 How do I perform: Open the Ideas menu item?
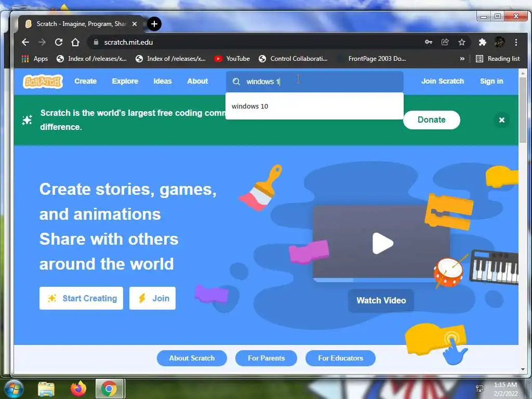pos(163,82)
